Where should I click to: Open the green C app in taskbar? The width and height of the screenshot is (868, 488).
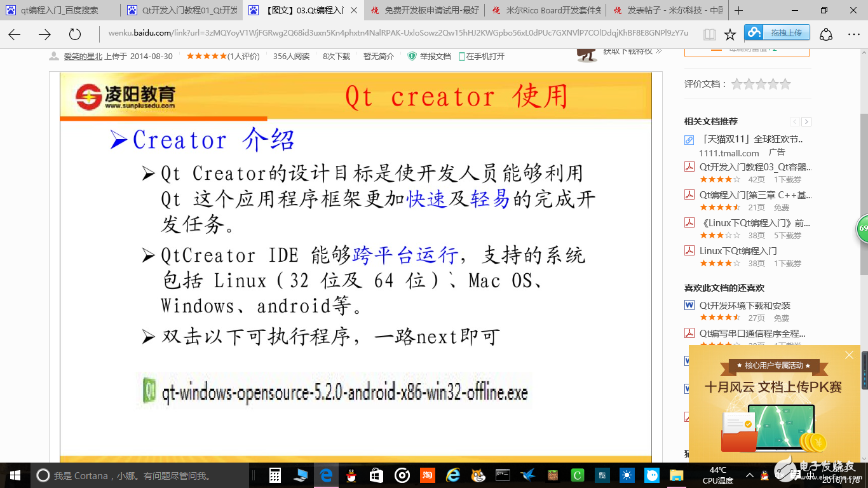click(x=578, y=475)
